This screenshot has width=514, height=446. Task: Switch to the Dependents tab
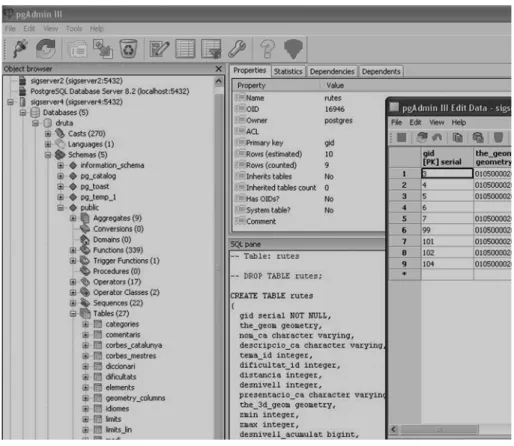(381, 71)
